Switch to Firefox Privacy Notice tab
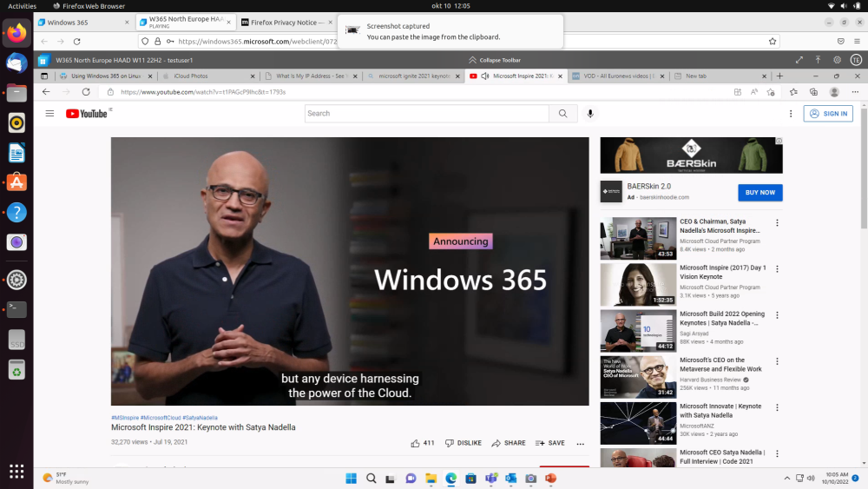868x489 pixels. click(286, 23)
